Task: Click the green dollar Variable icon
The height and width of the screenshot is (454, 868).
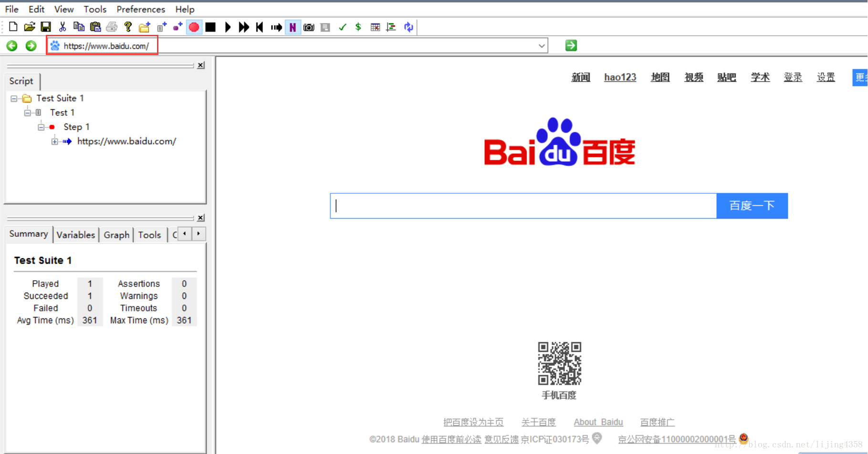Action: [x=358, y=27]
